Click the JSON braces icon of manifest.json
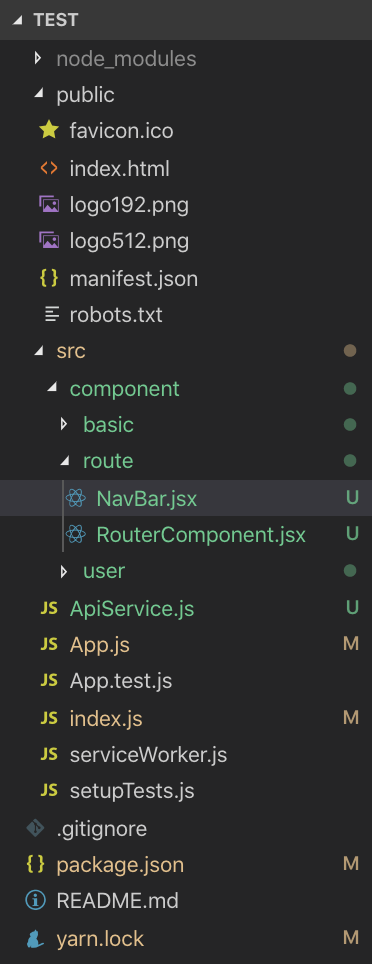This screenshot has height=964, width=372. point(49,279)
